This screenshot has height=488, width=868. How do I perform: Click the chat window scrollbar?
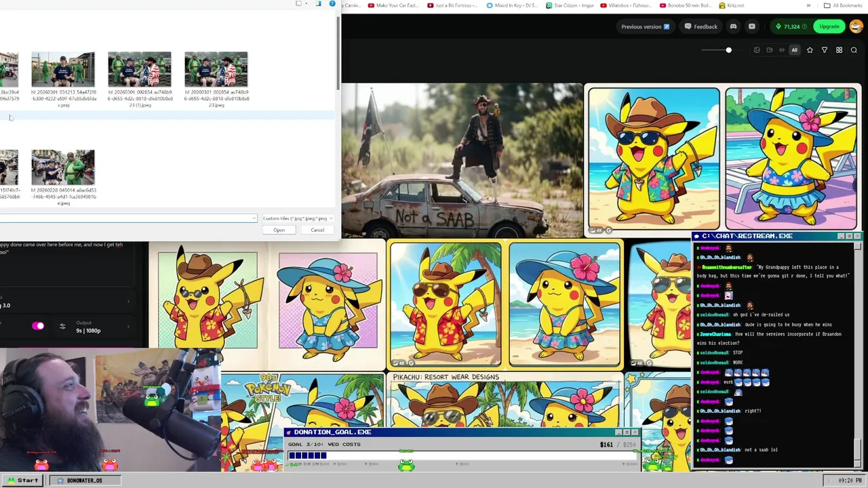coord(859,356)
